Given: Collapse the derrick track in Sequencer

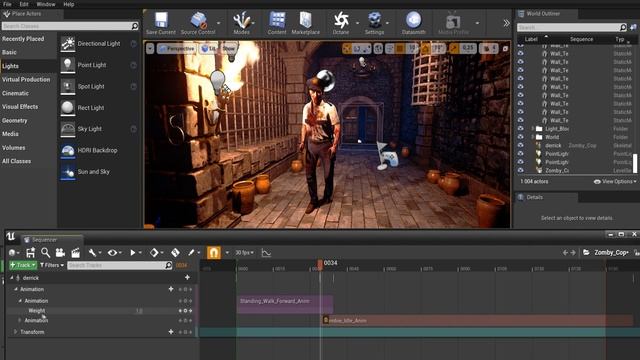Looking at the screenshot, I should pos(11,278).
